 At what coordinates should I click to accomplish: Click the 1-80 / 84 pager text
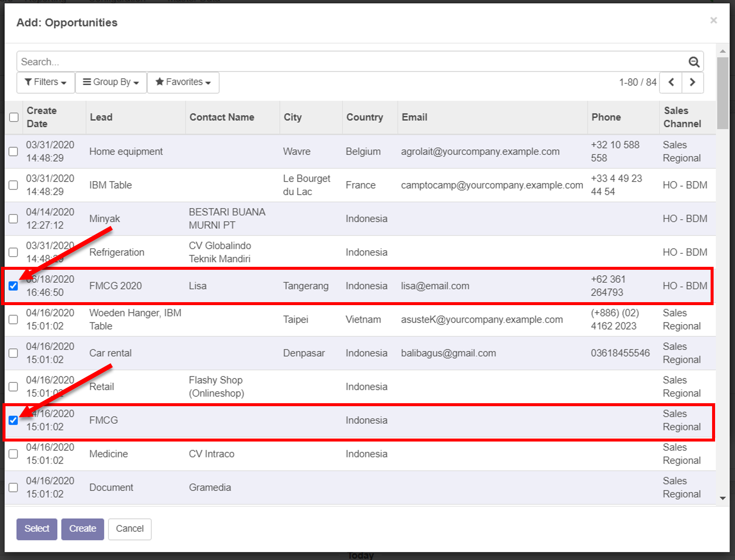click(x=638, y=82)
